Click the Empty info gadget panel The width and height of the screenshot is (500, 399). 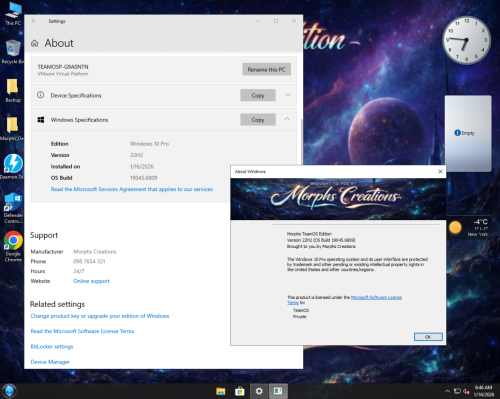tap(468, 133)
